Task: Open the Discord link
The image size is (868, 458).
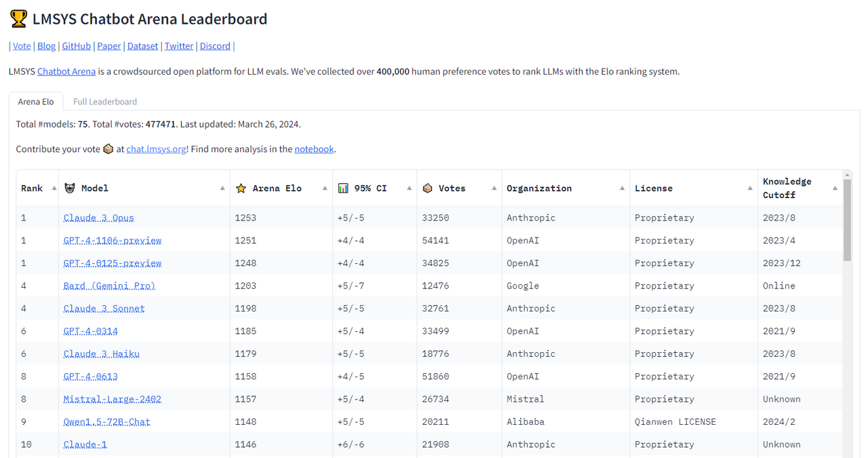Action: [215, 45]
